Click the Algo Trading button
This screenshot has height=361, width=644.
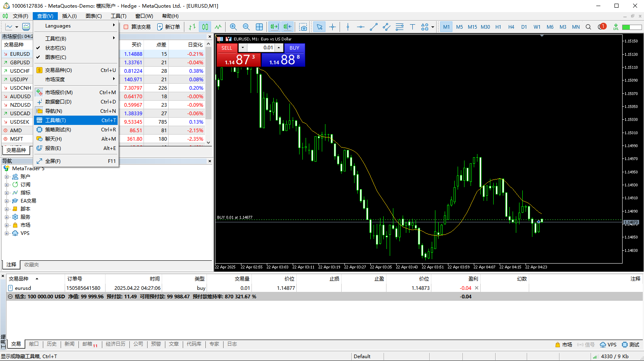click(137, 27)
